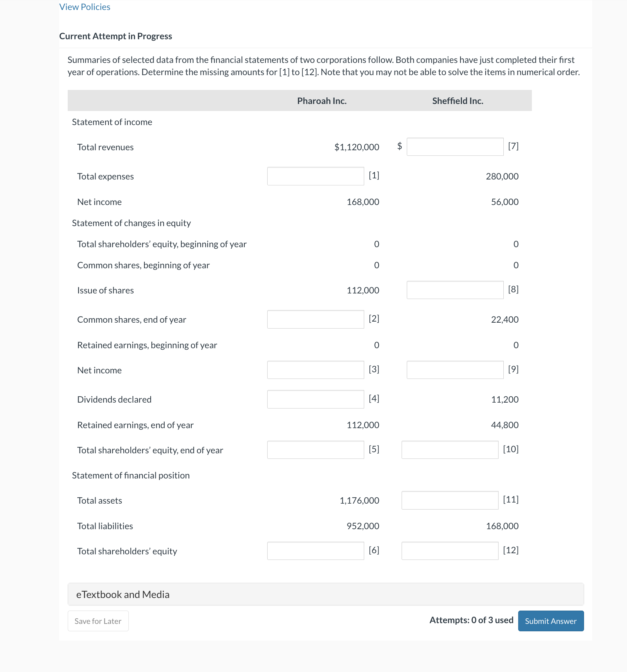Screen dimensions: 627x672
Task: Click the Pharoah Inc. column header
Action: coord(322,100)
